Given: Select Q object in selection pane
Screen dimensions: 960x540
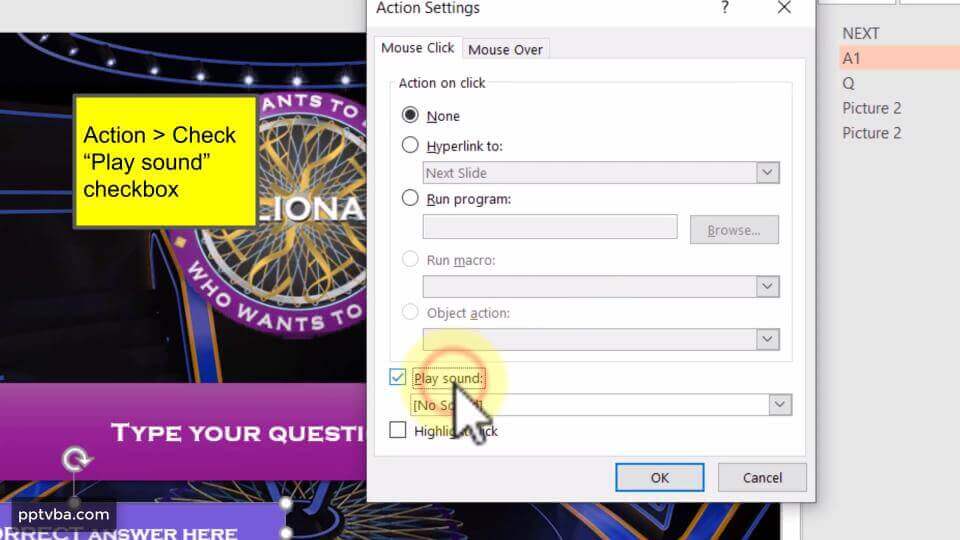Looking at the screenshot, I should coord(849,83).
